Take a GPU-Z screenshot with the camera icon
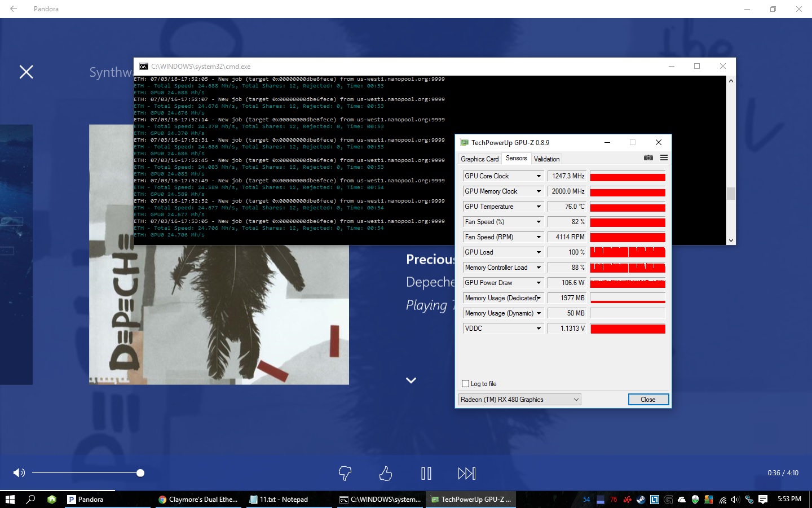Screen dimensions: 812x508 click(648, 158)
